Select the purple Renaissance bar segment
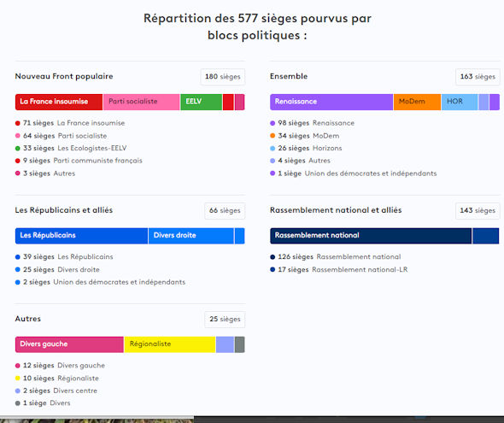Image resolution: width=504 pixels, height=423 pixels. pos(331,102)
